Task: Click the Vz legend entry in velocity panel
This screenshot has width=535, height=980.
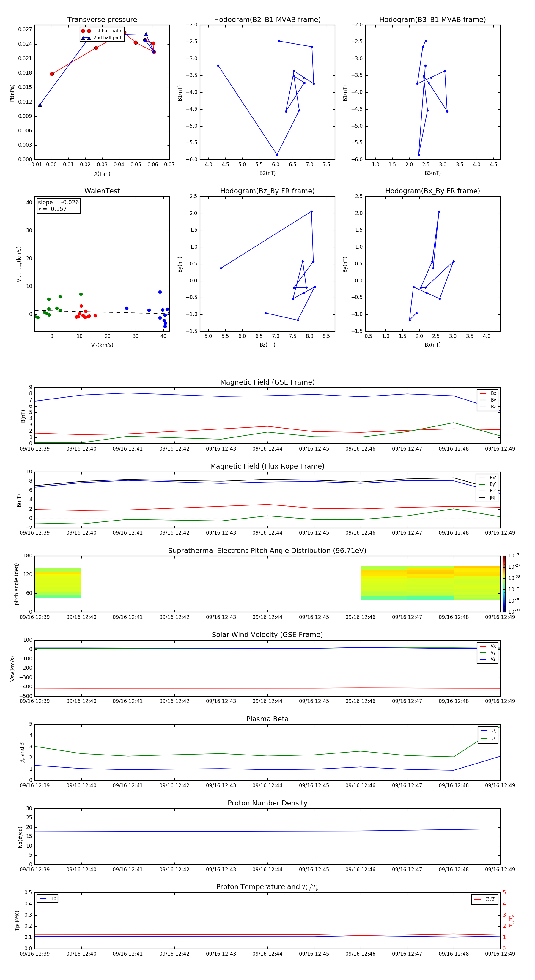Action: pyautogui.click(x=488, y=659)
